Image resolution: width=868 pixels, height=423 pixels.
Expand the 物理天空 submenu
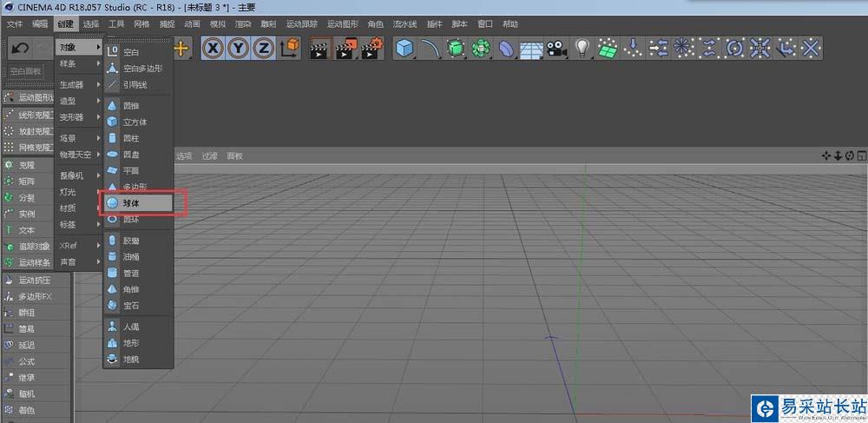coord(80,155)
